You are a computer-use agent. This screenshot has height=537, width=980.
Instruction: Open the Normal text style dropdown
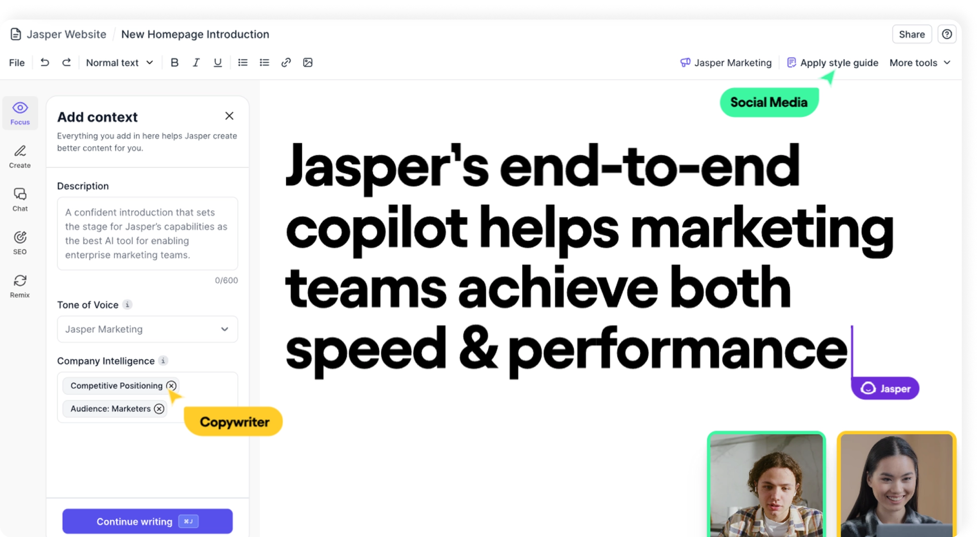tap(119, 62)
